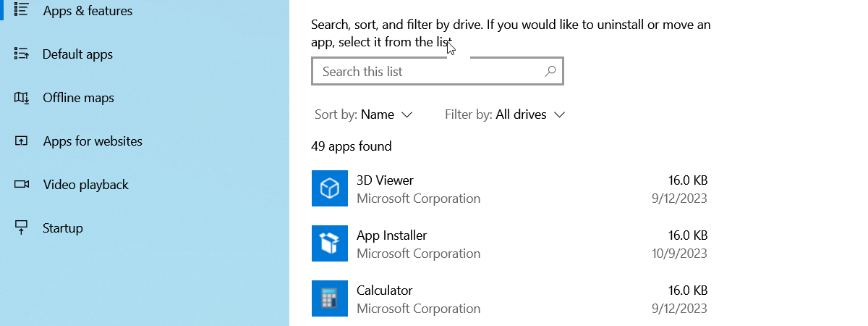
Task: Select Calculator 16.0 KB size entry
Action: (687, 291)
